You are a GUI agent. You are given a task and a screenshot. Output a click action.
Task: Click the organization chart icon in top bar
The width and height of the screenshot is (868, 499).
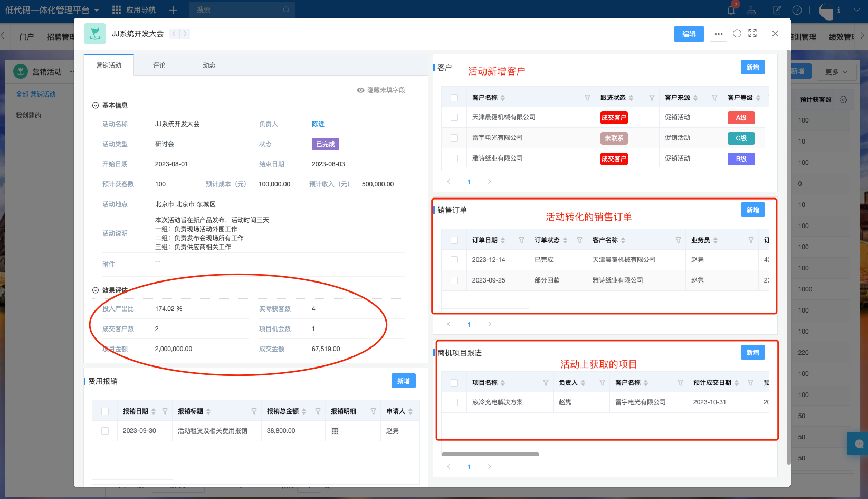(x=751, y=10)
